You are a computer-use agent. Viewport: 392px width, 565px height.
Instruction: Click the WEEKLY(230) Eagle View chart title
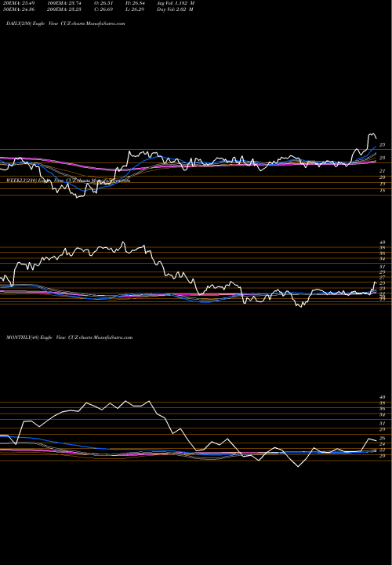[68, 180]
